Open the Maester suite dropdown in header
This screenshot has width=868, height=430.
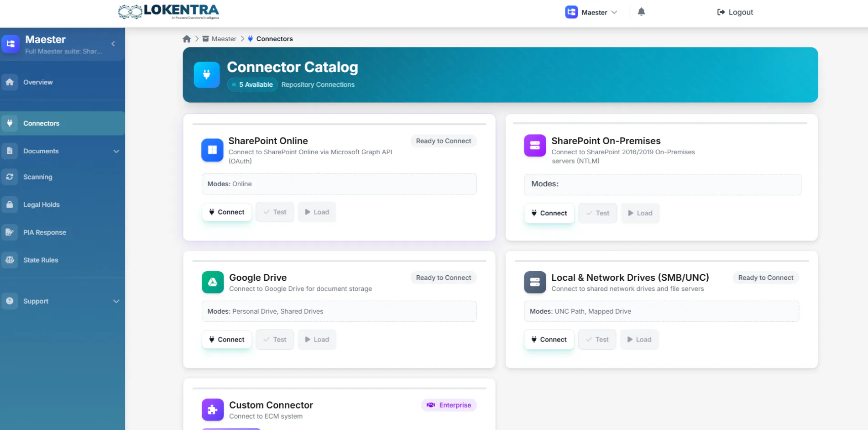pos(591,12)
